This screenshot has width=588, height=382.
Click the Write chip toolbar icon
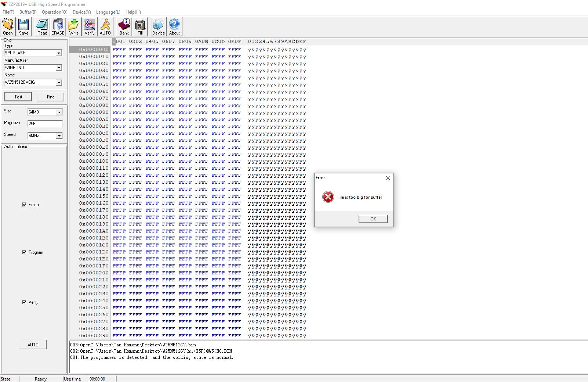pos(74,27)
